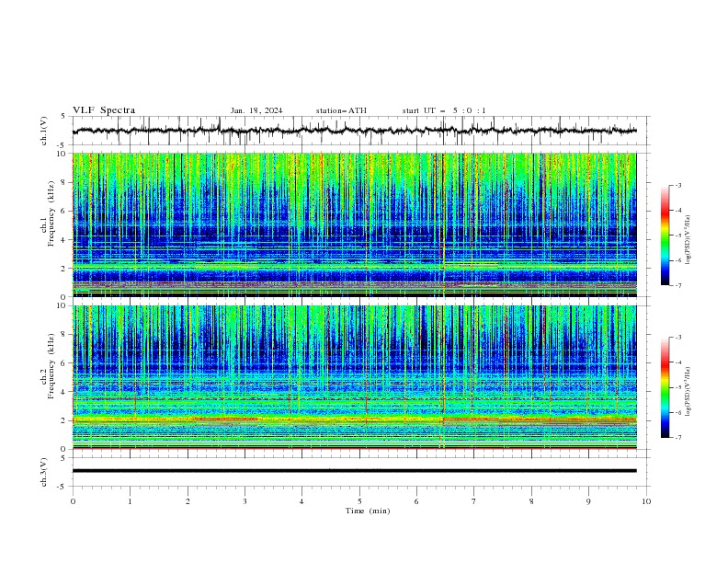
Task: Click time axis tick label "3"
Action: [245, 501]
